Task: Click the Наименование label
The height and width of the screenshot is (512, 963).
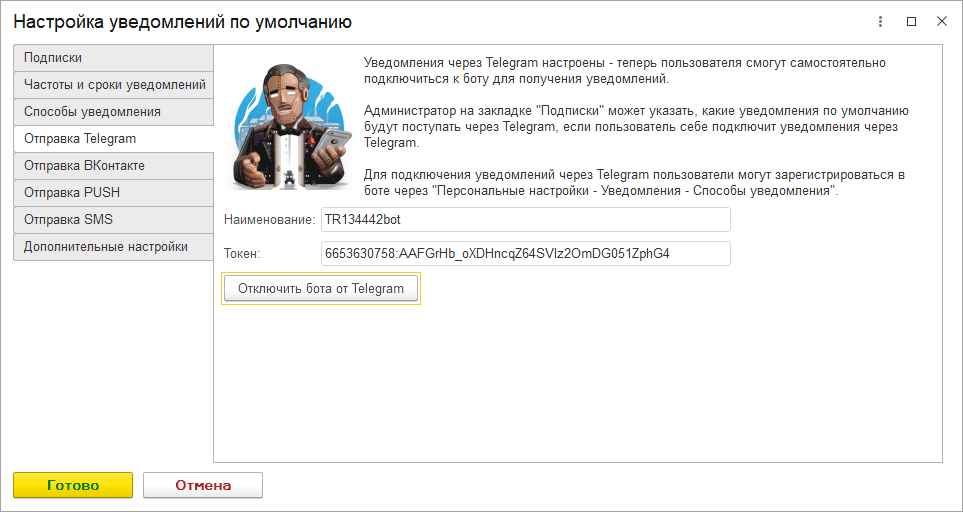Action: click(x=270, y=220)
